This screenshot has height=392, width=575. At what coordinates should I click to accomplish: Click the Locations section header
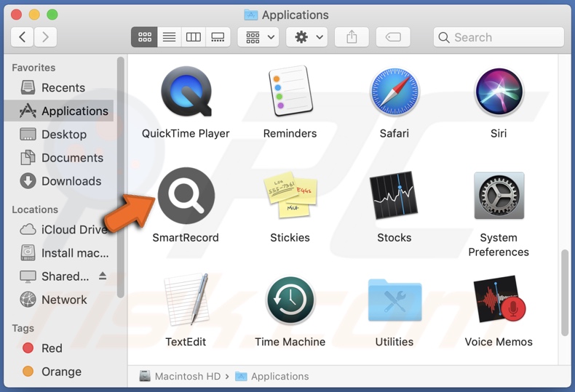click(35, 209)
